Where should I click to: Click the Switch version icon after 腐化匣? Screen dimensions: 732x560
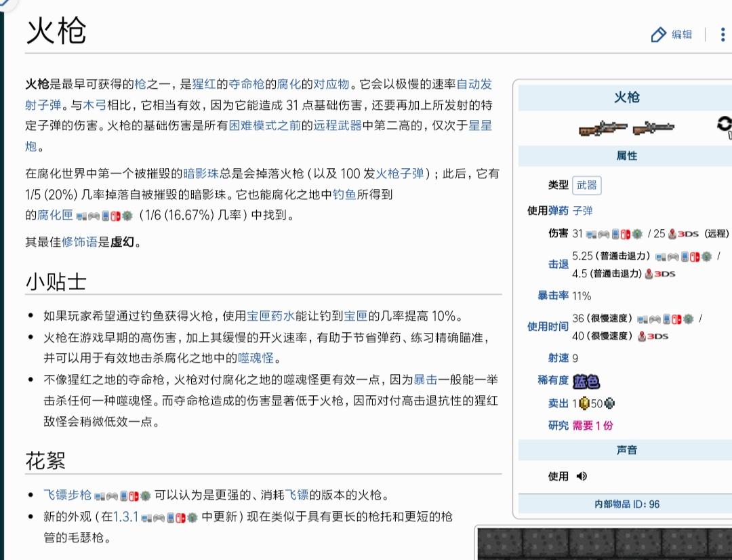click(x=116, y=216)
